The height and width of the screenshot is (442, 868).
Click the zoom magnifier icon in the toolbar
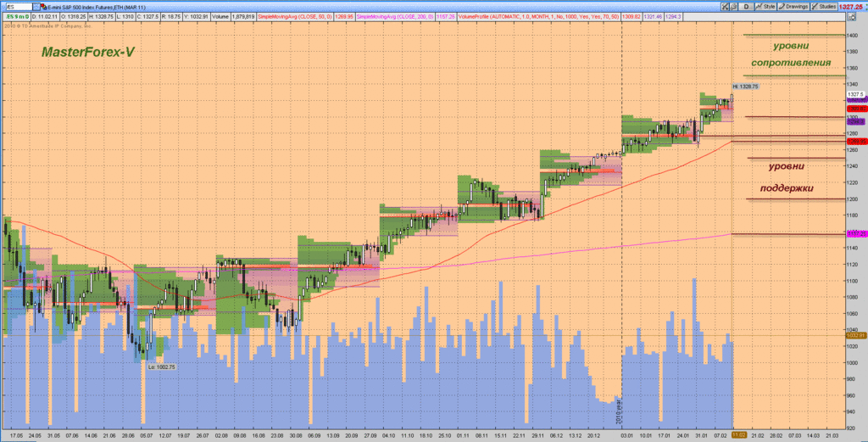click(x=733, y=7)
